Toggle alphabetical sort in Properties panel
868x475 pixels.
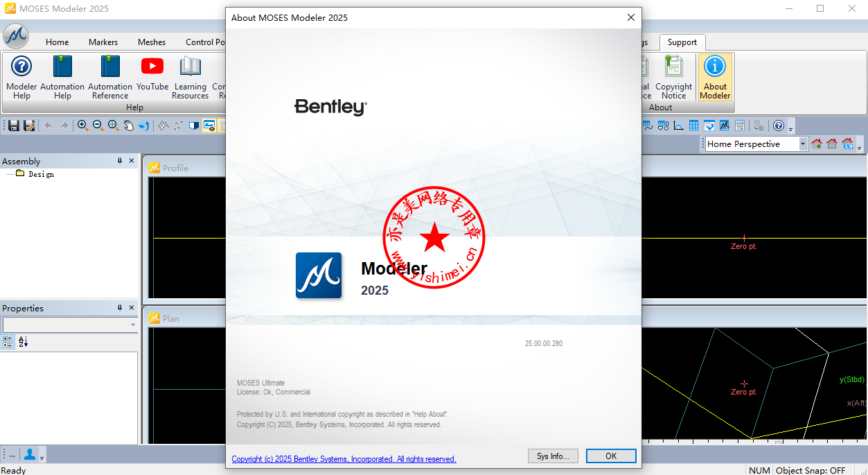23,342
